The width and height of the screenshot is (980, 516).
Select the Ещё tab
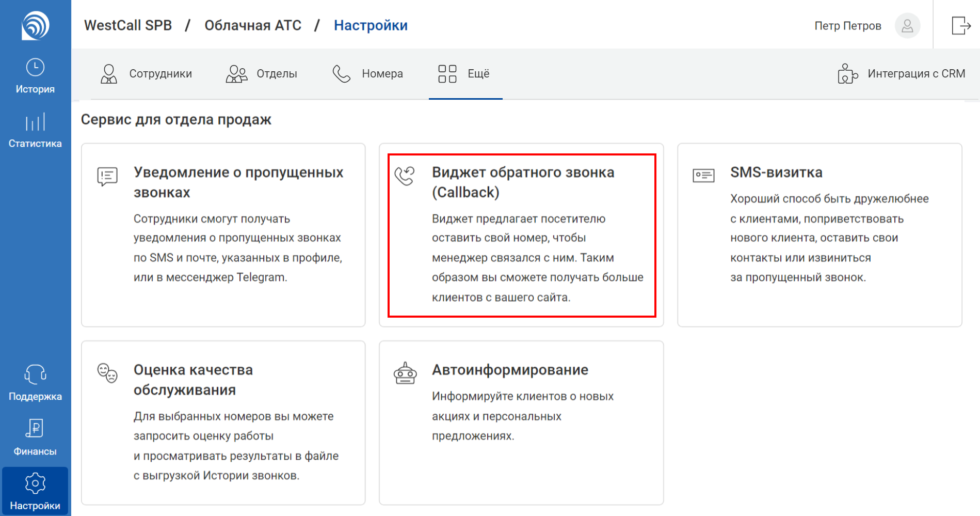(465, 74)
